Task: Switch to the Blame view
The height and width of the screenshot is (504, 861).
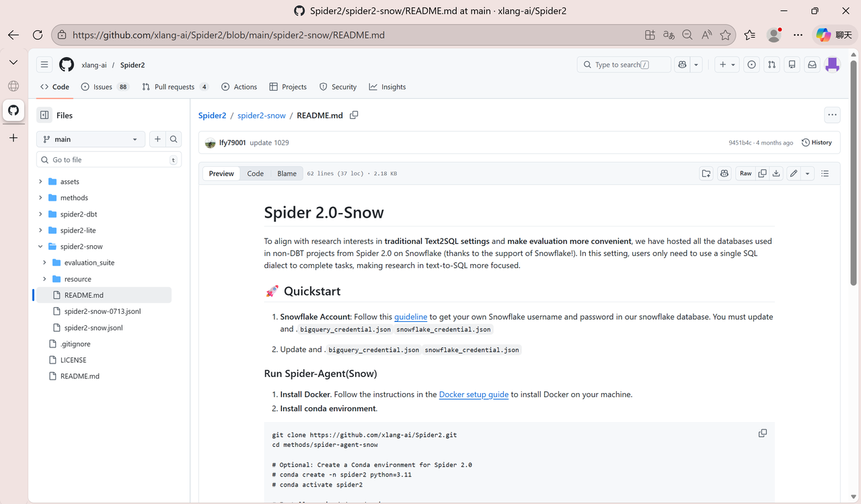Action: 287,173
